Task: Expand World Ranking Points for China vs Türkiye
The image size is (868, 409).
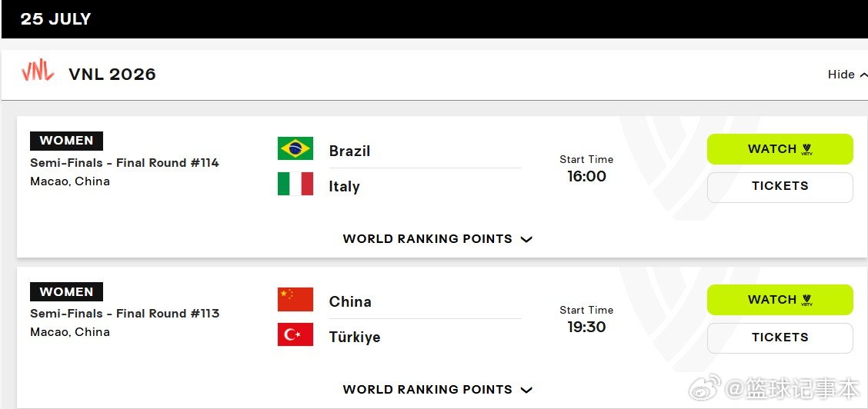Action: click(x=437, y=390)
